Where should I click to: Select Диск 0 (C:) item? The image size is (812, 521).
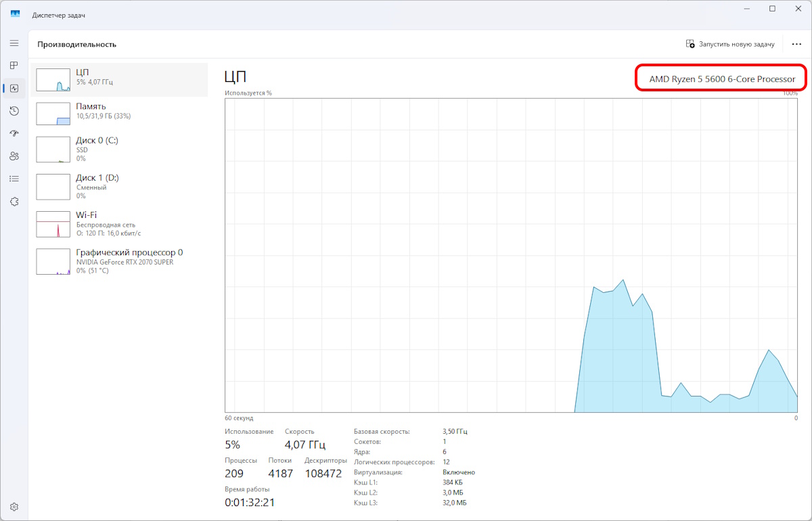tap(120, 149)
